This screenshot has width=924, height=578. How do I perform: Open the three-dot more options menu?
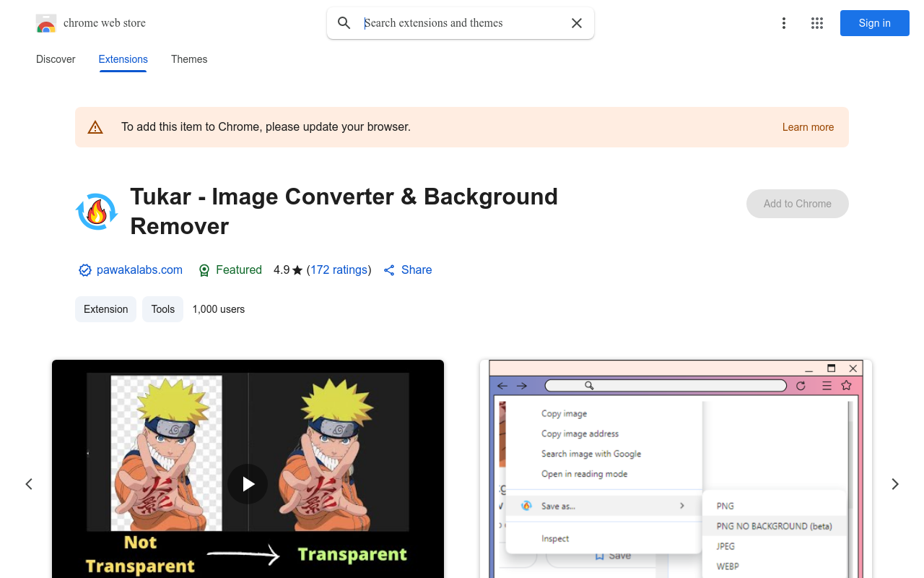point(784,23)
